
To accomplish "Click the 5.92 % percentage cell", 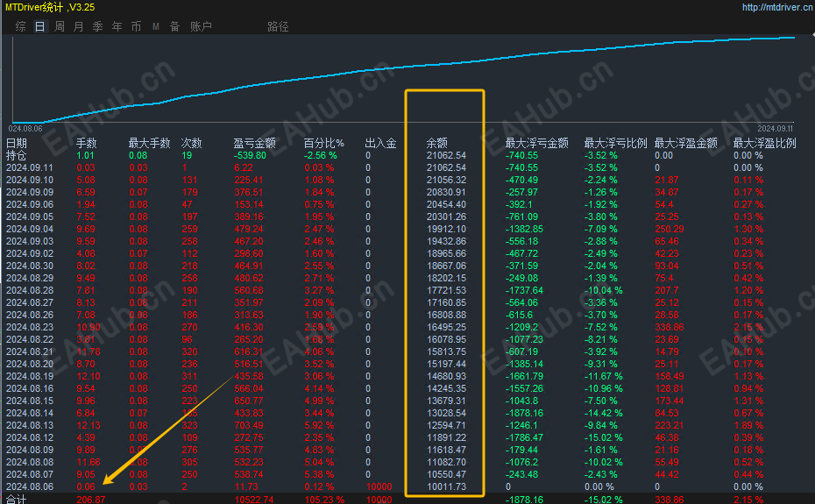I will coord(319,425).
